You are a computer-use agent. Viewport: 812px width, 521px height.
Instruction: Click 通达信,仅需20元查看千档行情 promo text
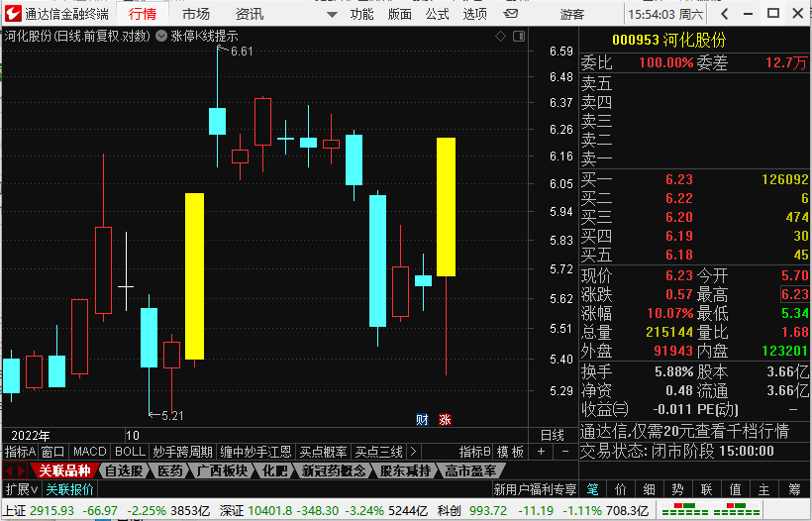(x=684, y=431)
